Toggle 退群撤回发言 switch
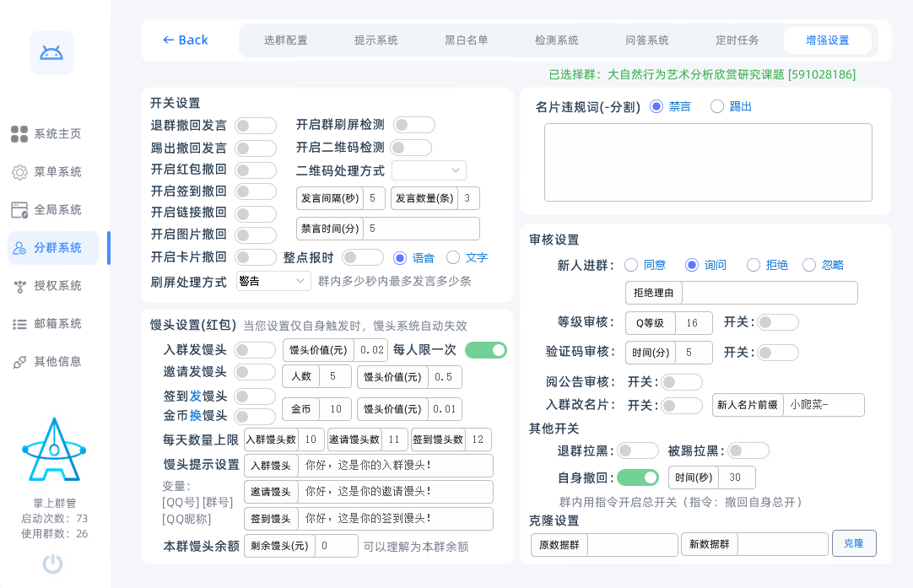Image resolution: width=913 pixels, height=588 pixels. pyautogui.click(x=256, y=125)
